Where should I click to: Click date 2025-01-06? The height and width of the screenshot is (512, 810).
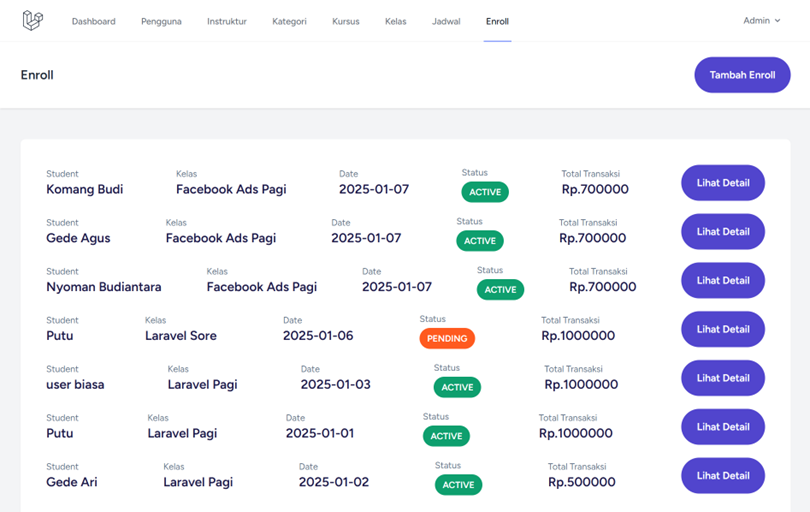coord(318,336)
